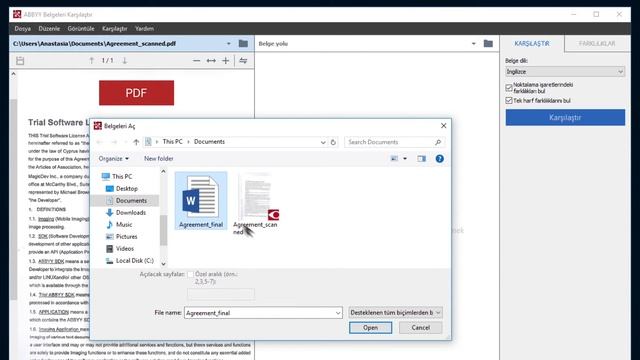Open folder browse icon for right document

point(488,44)
